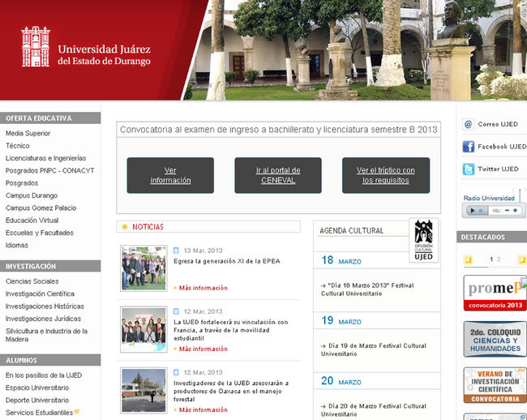Click the Ver información button

coord(170,175)
